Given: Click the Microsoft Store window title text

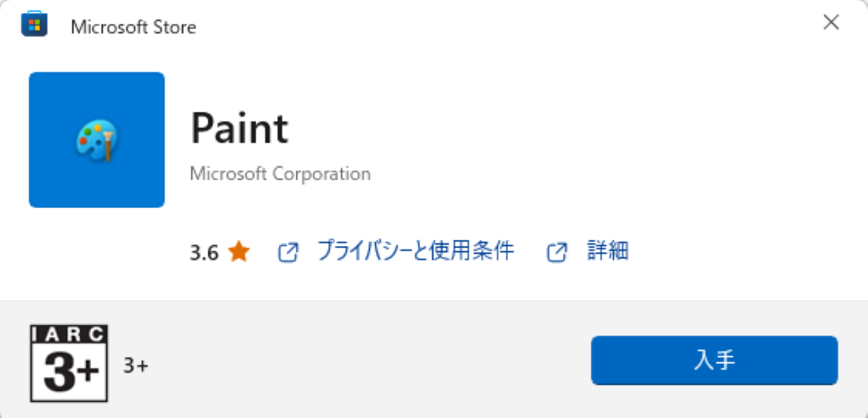Looking at the screenshot, I should [134, 27].
